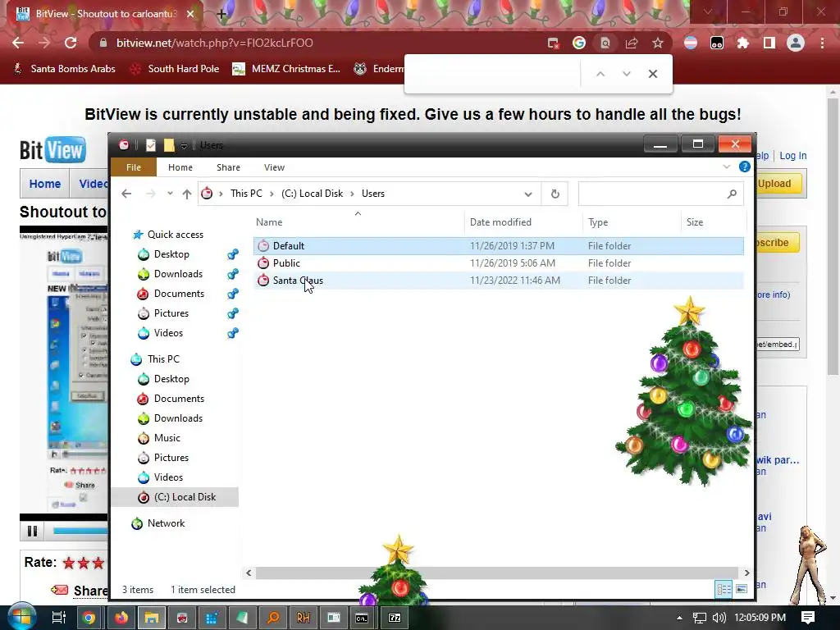Open the Chrome Extensions puzzle icon
This screenshot has height=630, width=840.
click(x=742, y=43)
